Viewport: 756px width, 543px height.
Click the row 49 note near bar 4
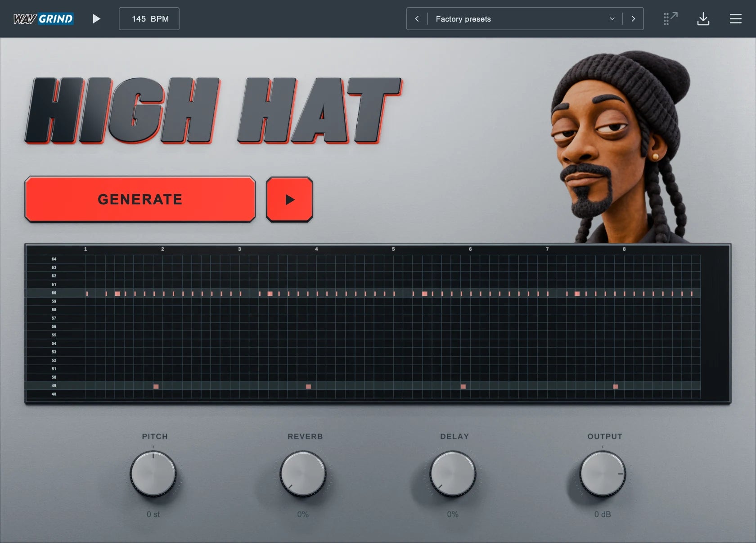tap(308, 386)
